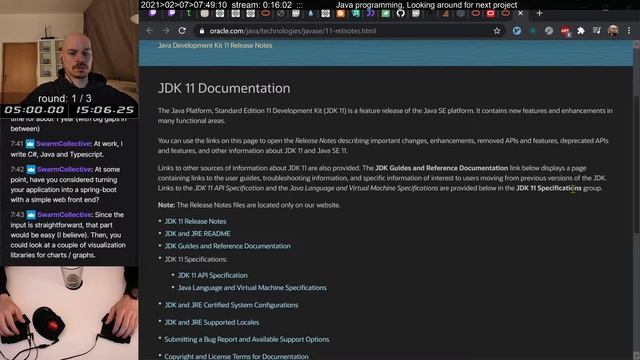Click the JDK 11 Specifications list item
640x360 pixels.
pos(196,259)
